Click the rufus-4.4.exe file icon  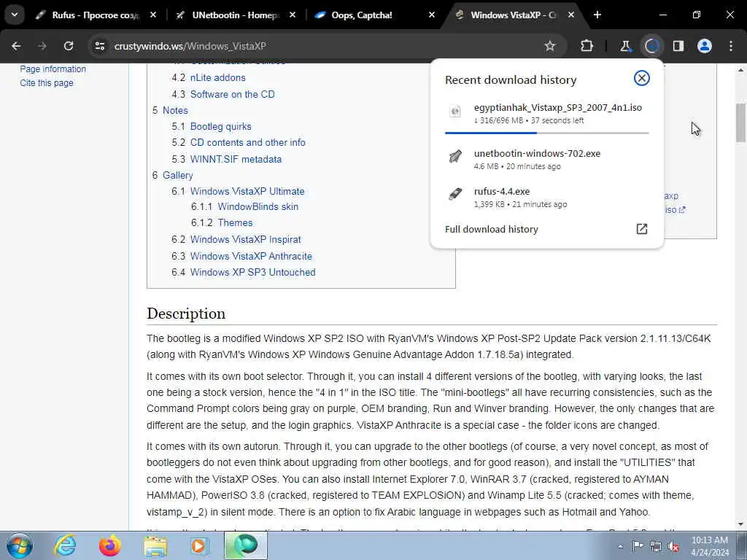tap(455, 194)
